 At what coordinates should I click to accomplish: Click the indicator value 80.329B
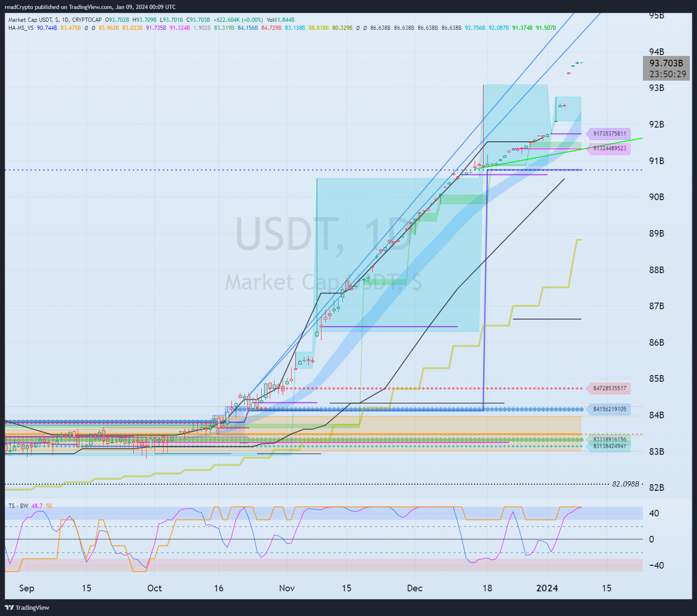click(x=342, y=28)
